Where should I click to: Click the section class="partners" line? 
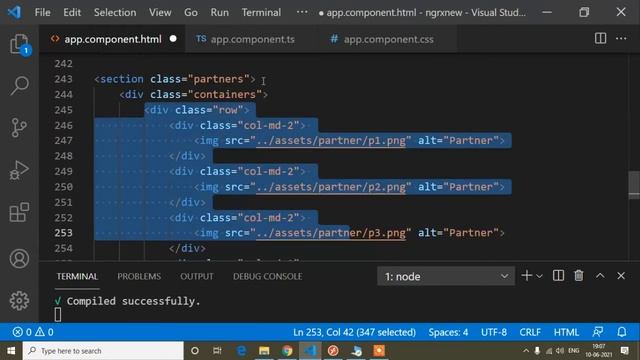(x=175, y=79)
